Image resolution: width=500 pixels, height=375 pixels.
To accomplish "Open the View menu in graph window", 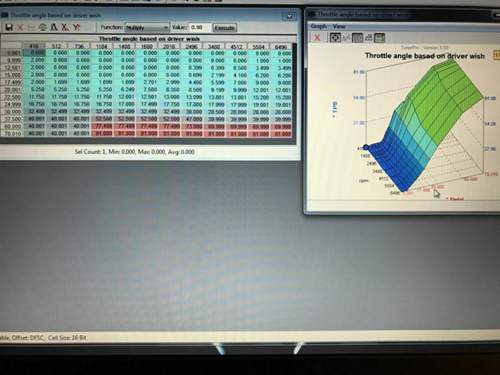I will 339,26.
